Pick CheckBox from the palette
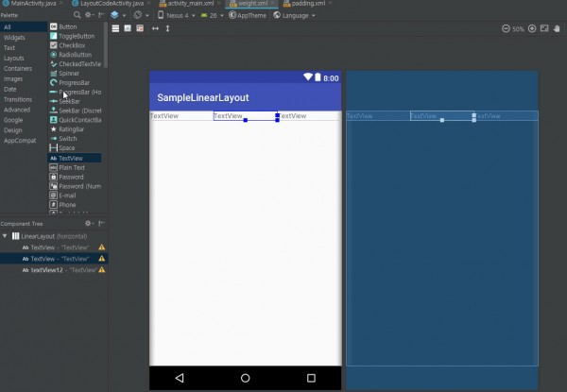This screenshot has width=567, height=392. (76, 45)
